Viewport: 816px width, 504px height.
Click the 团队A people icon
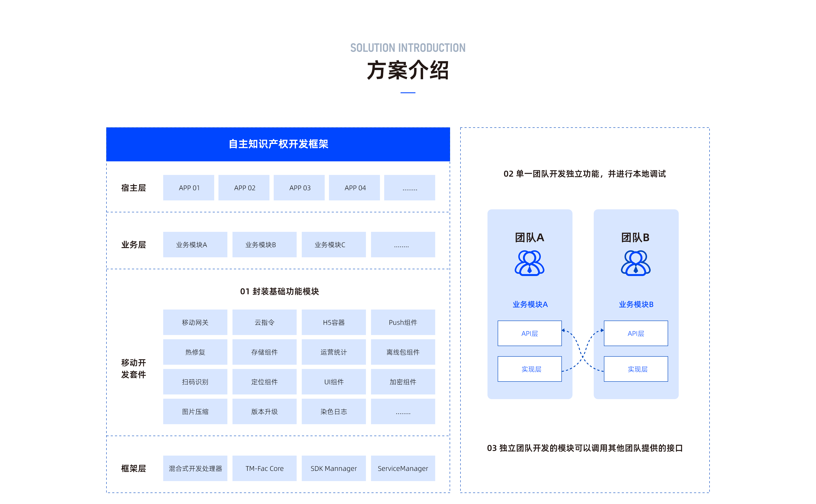pyautogui.click(x=529, y=263)
